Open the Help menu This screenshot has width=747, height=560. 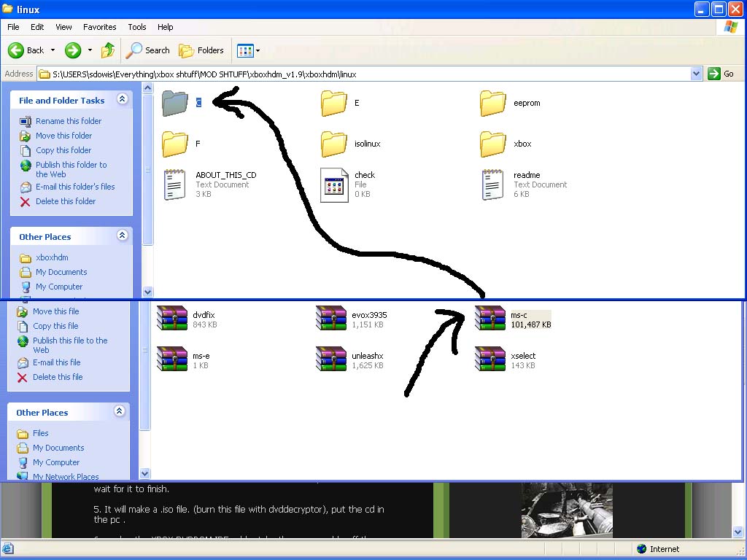pos(166,27)
